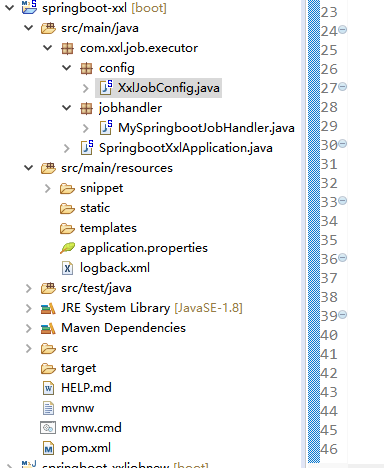Screen dimensions: 384x468
Task: Click the mvnw.cmd file icon
Action: tap(48, 428)
